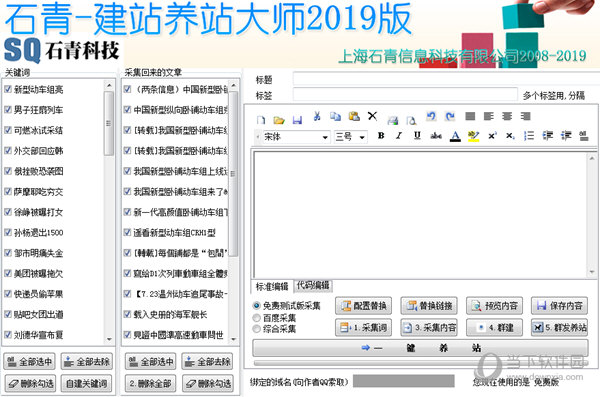This screenshot has height=397, width=600.
Task: Click the new document icon
Action: [x=261, y=120]
